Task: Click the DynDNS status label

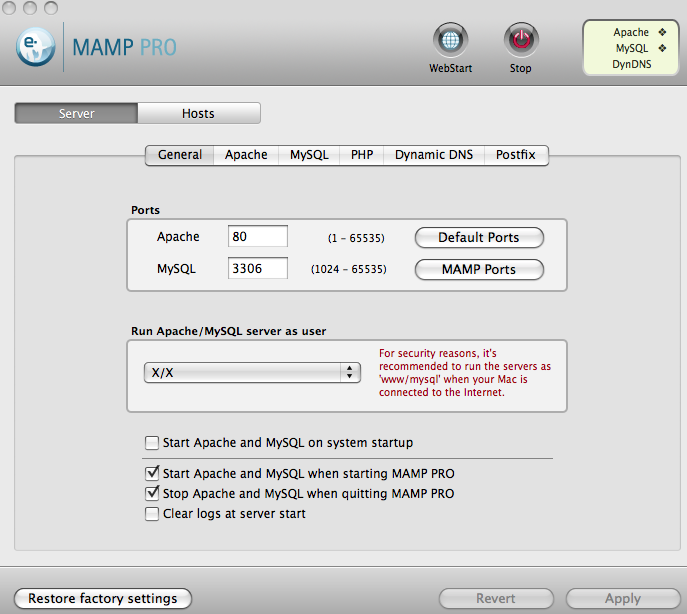Action: [x=631, y=64]
